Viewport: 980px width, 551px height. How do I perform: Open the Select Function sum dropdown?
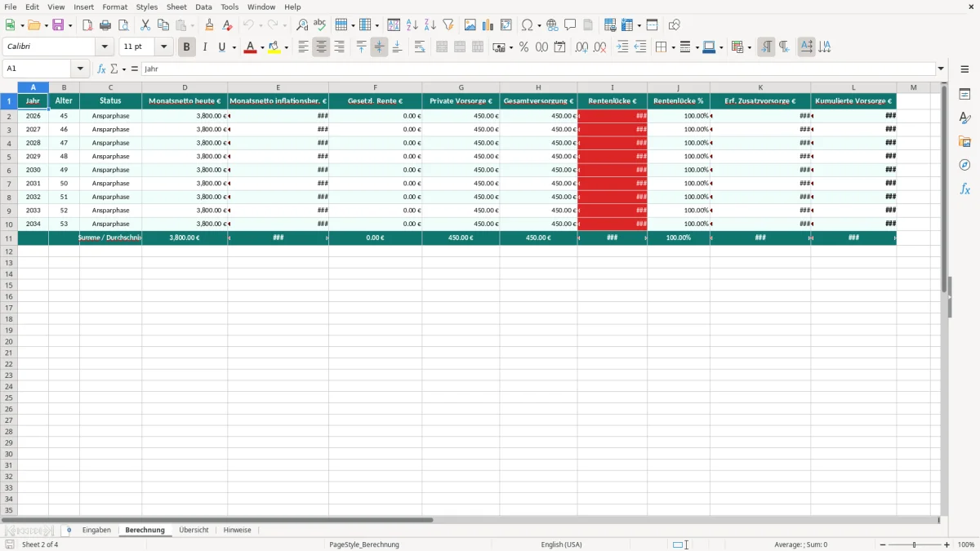[123, 69]
